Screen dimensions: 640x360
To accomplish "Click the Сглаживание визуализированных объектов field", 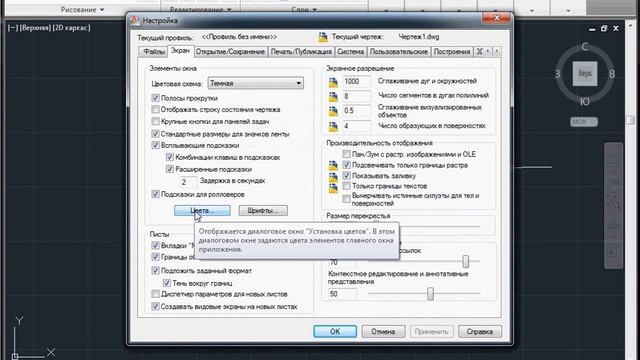I will [x=357, y=111].
